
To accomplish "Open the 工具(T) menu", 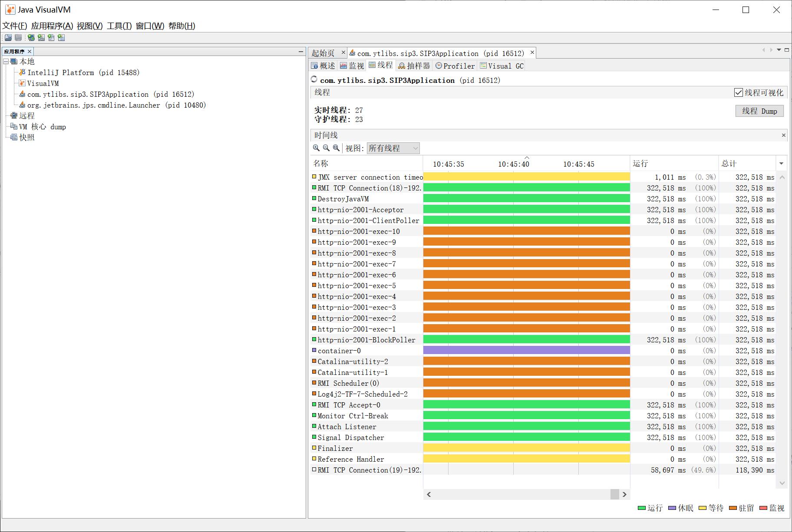I will [119, 26].
